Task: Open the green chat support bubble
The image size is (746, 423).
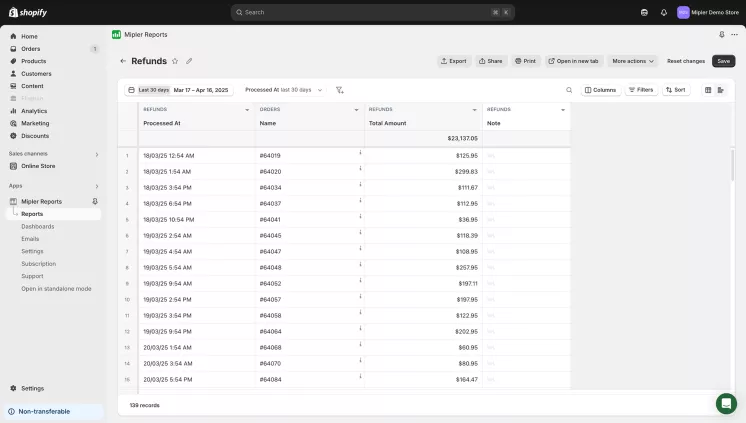Action: pos(726,403)
